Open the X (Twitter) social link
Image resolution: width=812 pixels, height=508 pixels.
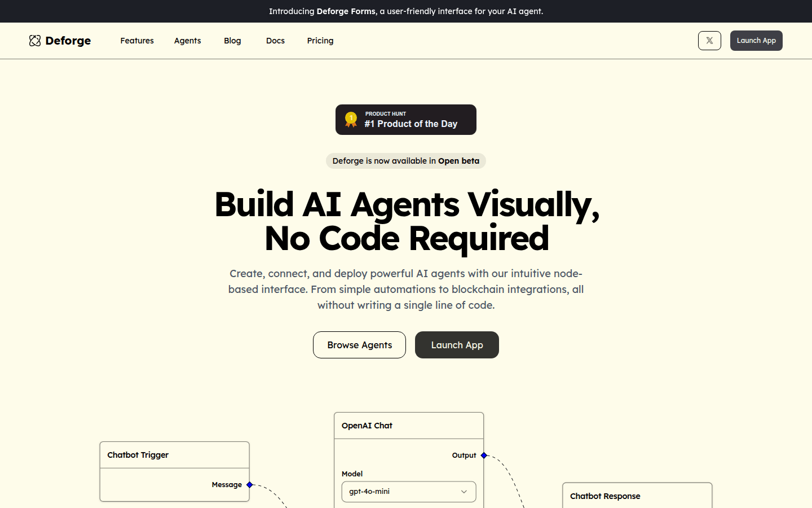click(x=709, y=41)
